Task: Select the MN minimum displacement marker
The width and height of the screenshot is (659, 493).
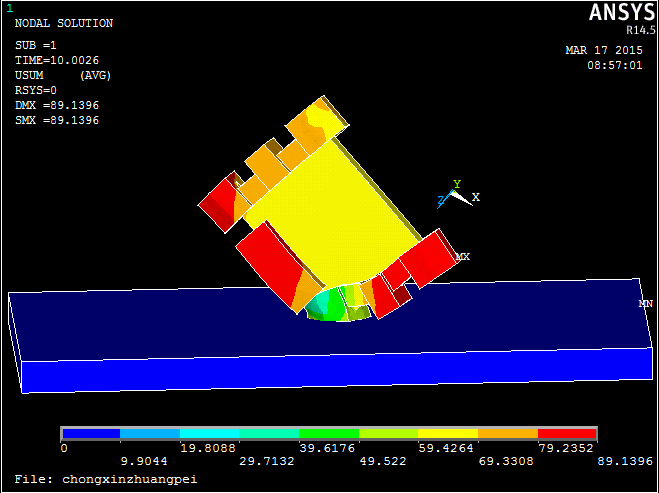Action: [645, 302]
